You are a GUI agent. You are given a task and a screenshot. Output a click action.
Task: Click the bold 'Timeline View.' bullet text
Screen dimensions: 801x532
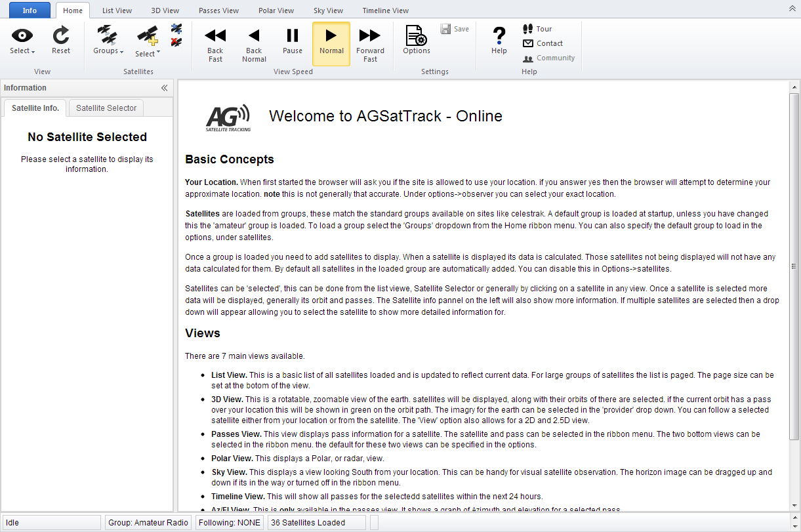tap(238, 497)
